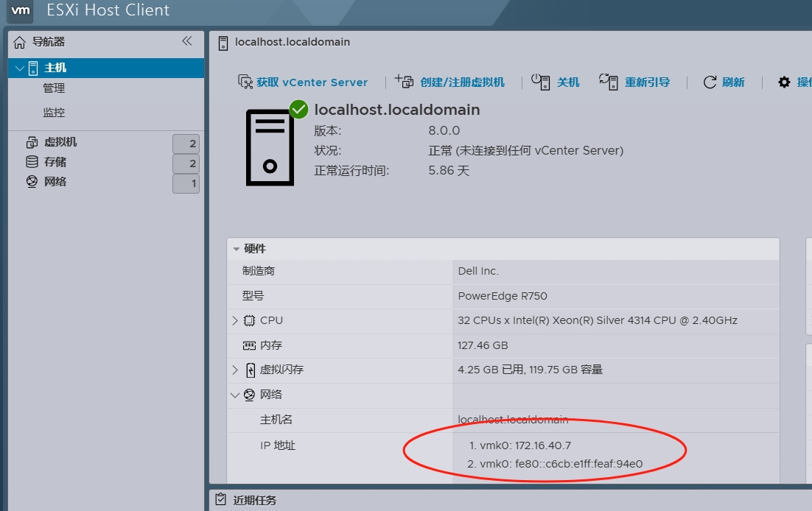Click the Navigator home icon

click(19, 42)
